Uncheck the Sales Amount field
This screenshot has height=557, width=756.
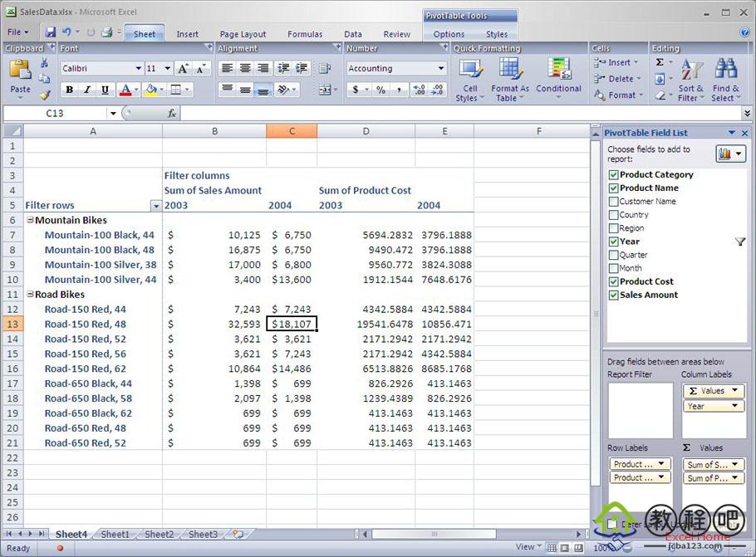(613, 296)
